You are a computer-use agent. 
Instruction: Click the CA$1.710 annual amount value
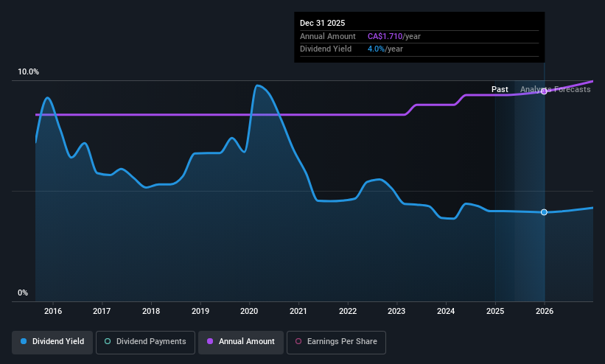pyautogui.click(x=385, y=36)
